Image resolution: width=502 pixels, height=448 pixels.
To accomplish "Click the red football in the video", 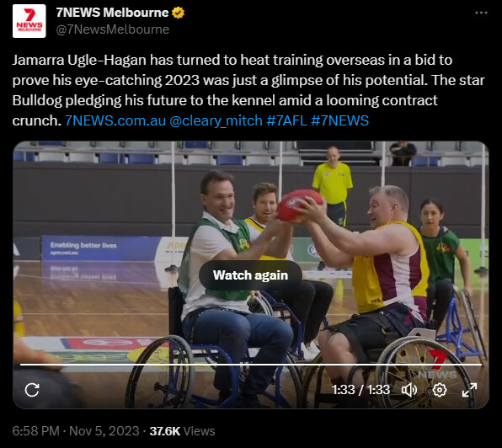I will (299, 205).
